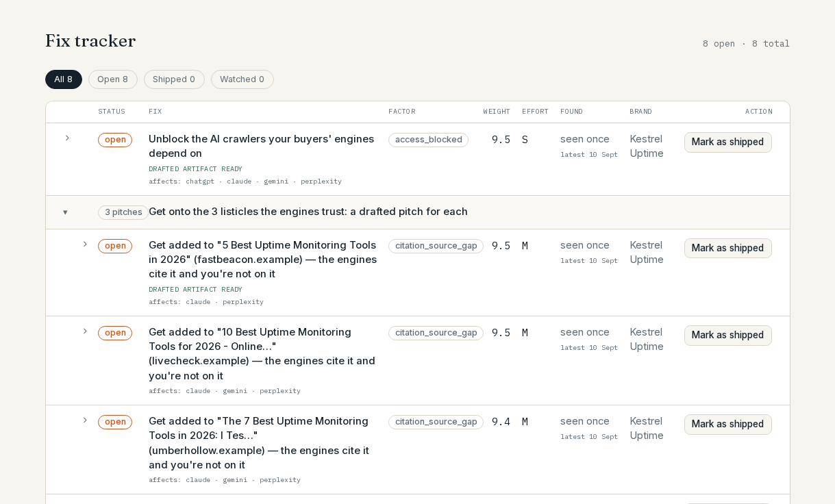The height and width of the screenshot is (504, 835).
Task: Click open status badge on umberhollow row
Action: [115, 422]
